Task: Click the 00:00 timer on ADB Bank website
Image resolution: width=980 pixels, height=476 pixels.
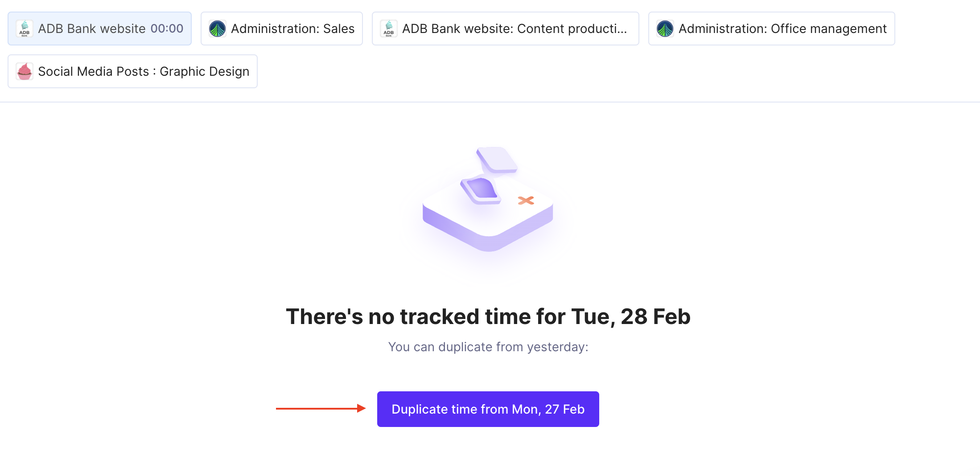Action: tap(167, 29)
